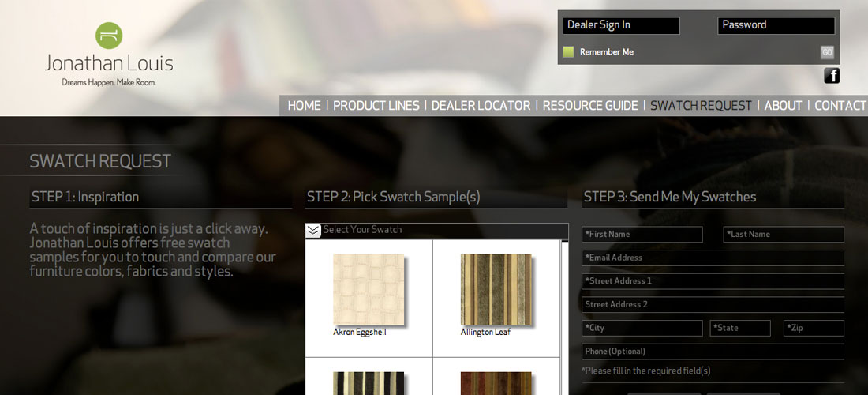Click the swatch list scrollbar
The height and width of the screenshot is (395, 868).
click(x=565, y=317)
